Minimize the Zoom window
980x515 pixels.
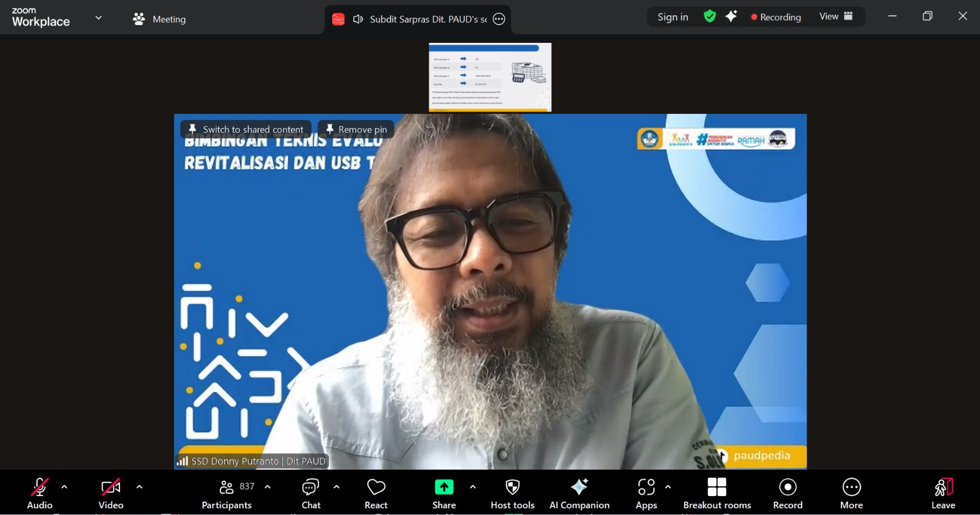click(x=892, y=17)
